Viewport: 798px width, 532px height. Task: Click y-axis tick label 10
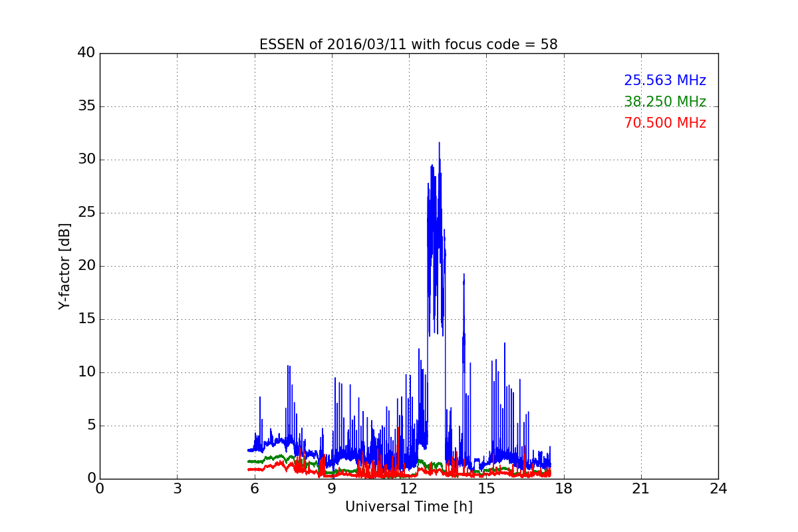pyautogui.click(x=86, y=372)
